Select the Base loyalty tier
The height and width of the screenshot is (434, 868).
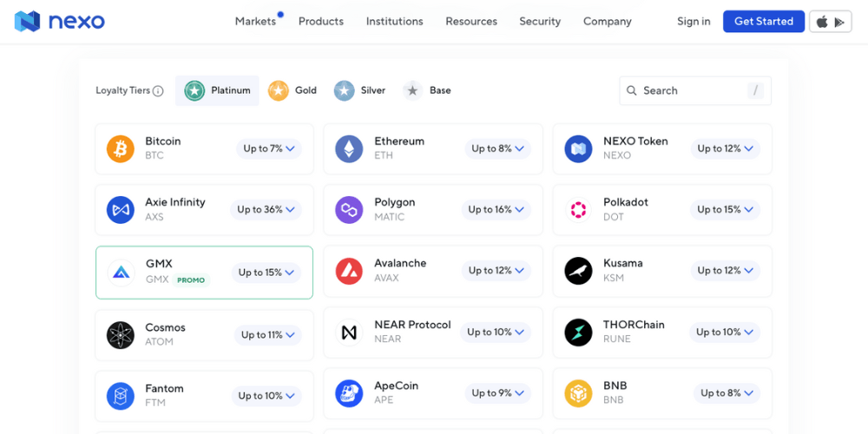tap(428, 90)
